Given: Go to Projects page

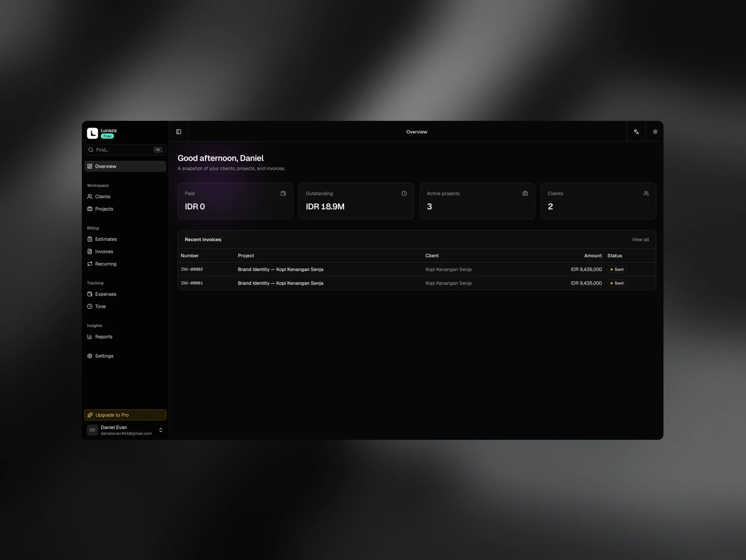Looking at the screenshot, I should [125, 209].
